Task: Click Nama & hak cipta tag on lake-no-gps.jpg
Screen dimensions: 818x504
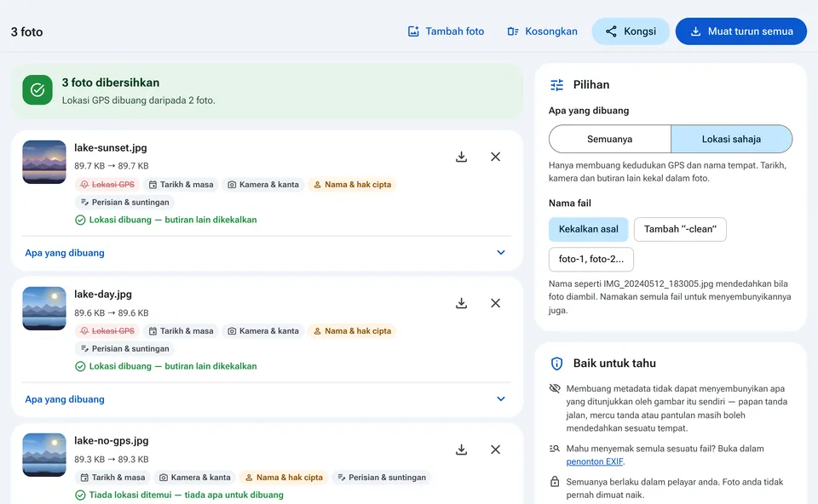Action: coord(284,478)
